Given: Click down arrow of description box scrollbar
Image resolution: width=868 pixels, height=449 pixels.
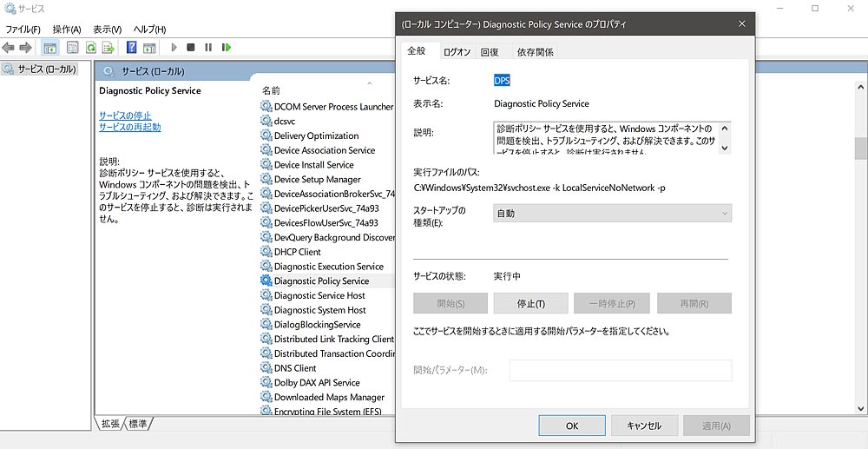Looking at the screenshot, I should point(725,148).
